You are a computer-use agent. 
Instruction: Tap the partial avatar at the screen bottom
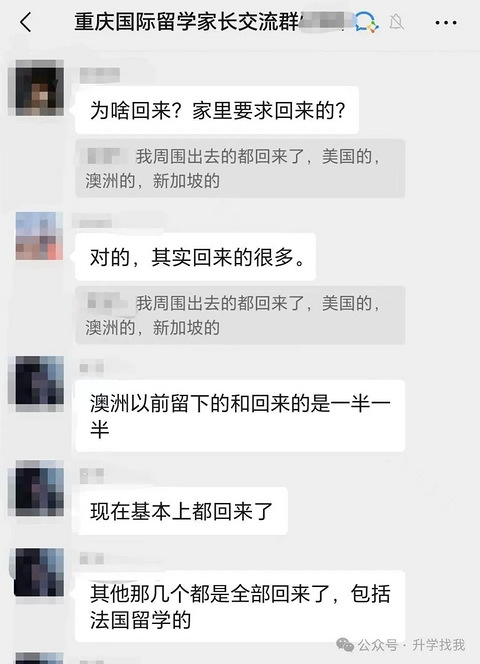point(39,658)
